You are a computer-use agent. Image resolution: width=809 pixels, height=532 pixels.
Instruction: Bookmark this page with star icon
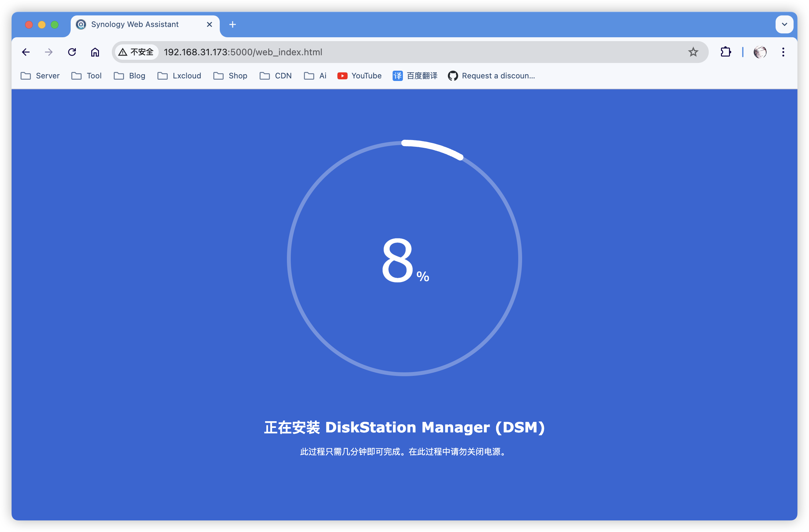tap(693, 52)
